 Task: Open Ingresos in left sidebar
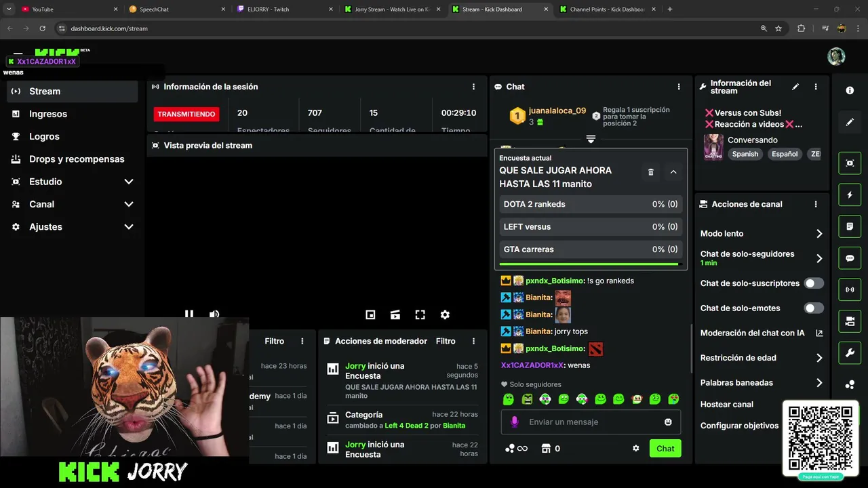pos(72,114)
